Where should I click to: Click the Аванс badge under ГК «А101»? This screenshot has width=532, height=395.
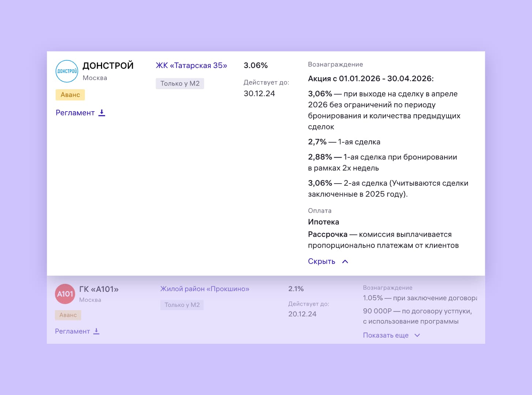coord(68,315)
